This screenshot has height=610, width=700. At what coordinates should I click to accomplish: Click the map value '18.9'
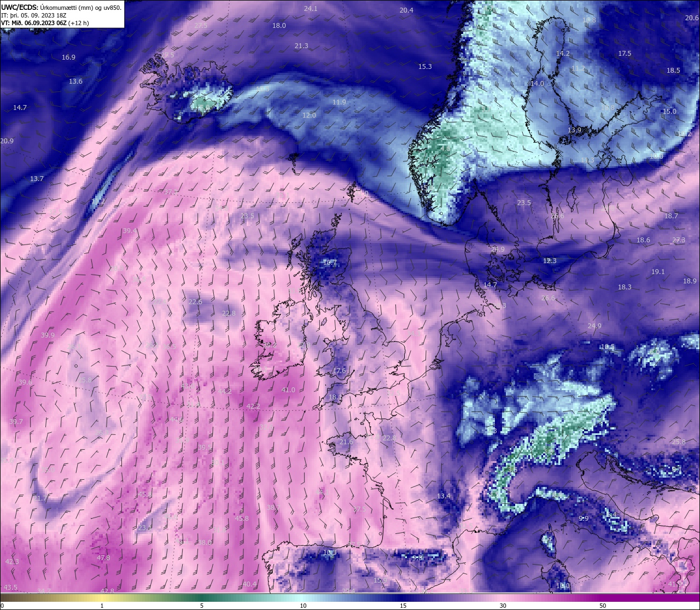pos(690,281)
